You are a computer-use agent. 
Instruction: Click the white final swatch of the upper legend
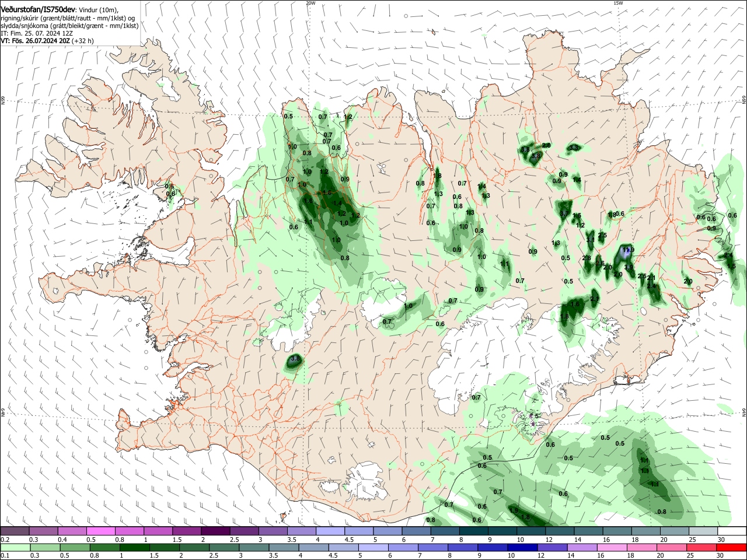tap(731, 531)
